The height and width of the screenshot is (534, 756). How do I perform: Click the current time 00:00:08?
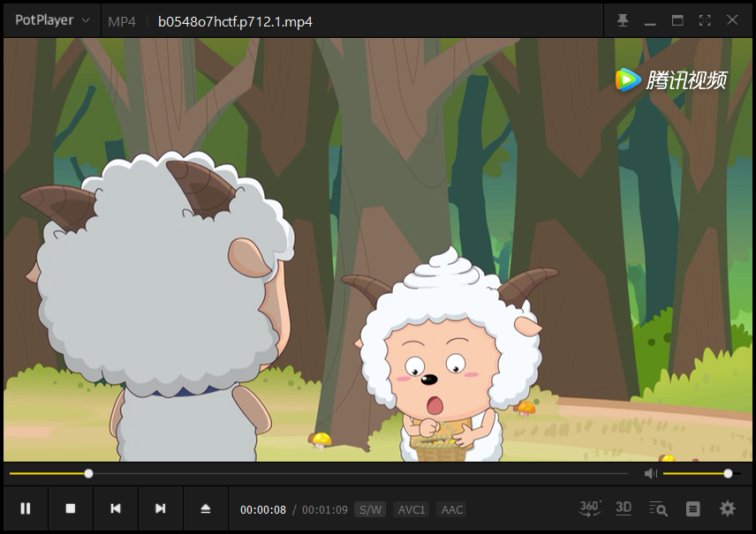point(263,510)
